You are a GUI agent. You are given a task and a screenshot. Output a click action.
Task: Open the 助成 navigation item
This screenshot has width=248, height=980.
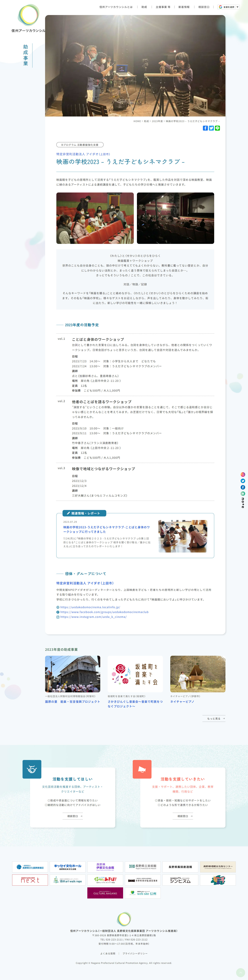pyautogui.click(x=144, y=7)
